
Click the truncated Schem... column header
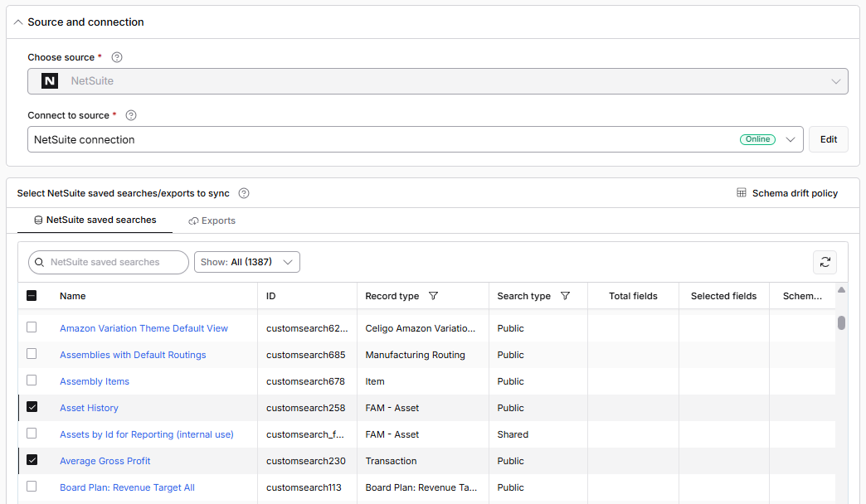coord(802,296)
